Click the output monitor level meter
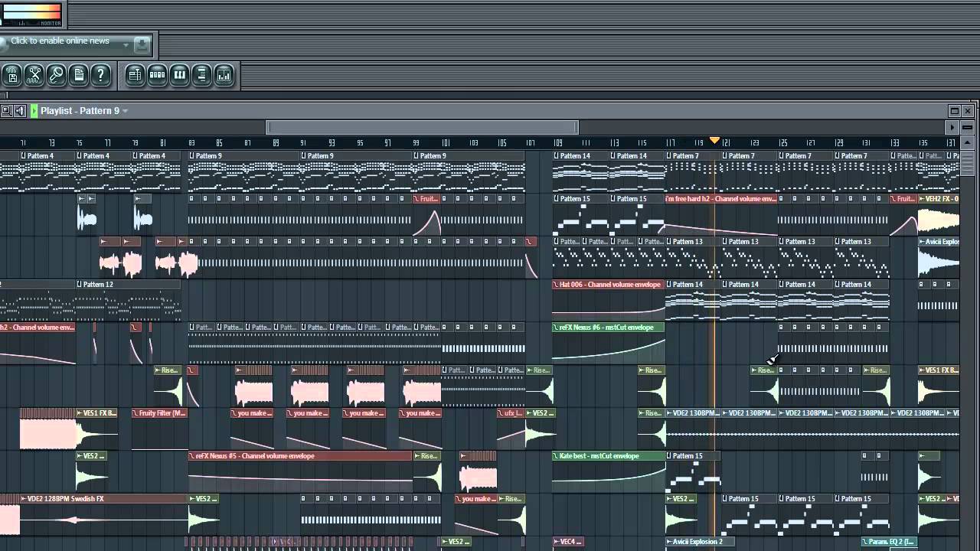The width and height of the screenshot is (980, 551). pyautogui.click(x=31, y=14)
